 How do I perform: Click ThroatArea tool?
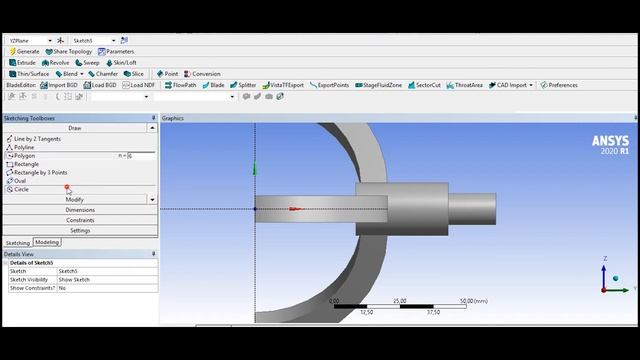464,85
